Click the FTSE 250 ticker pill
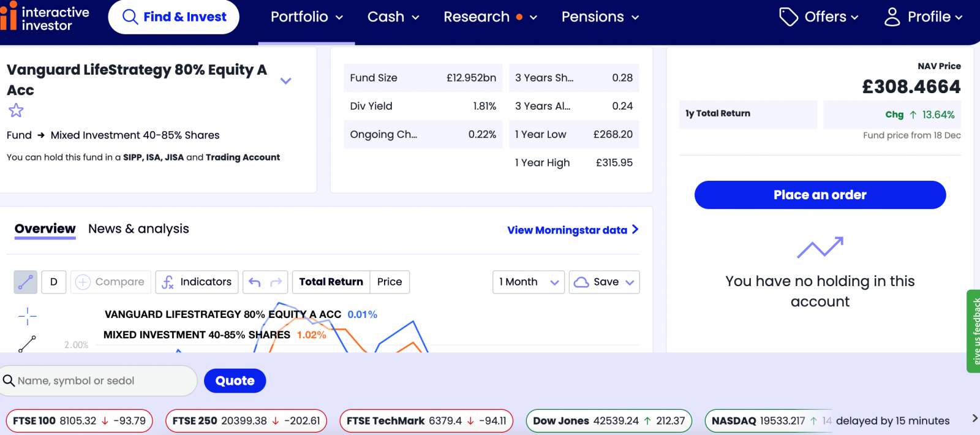Viewport: 980px width, 435px height. [x=246, y=421]
